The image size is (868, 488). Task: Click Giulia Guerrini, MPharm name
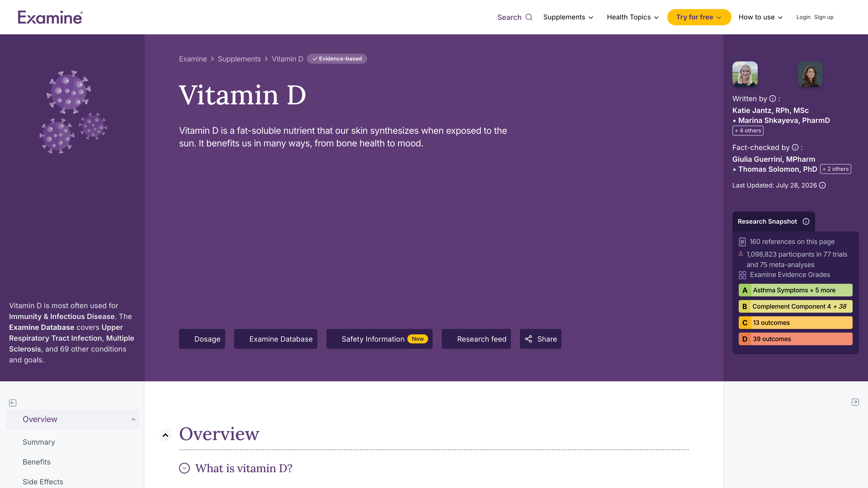(x=774, y=159)
